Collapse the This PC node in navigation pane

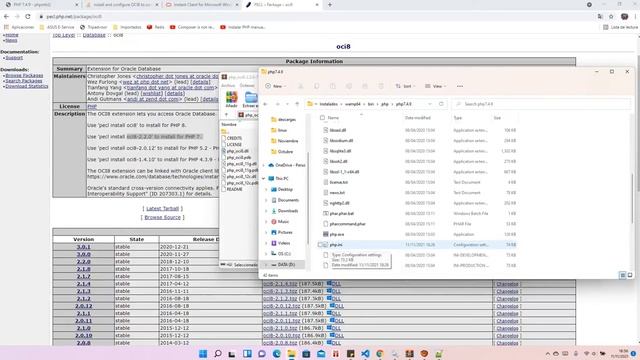pyautogui.click(x=263, y=178)
